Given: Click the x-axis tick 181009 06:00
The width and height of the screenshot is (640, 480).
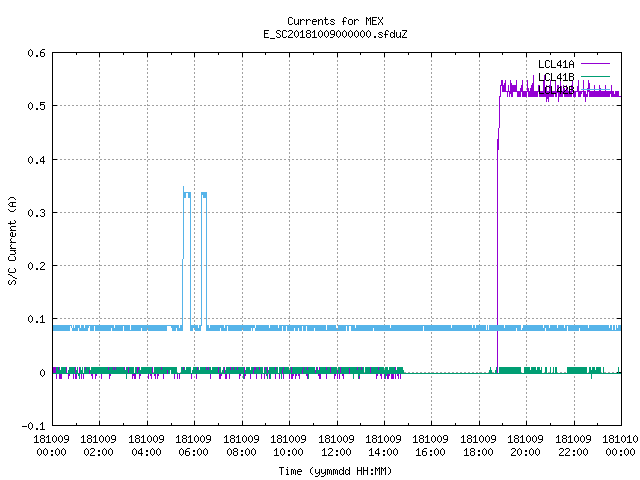Looking at the screenshot, I should pos(193,445).
